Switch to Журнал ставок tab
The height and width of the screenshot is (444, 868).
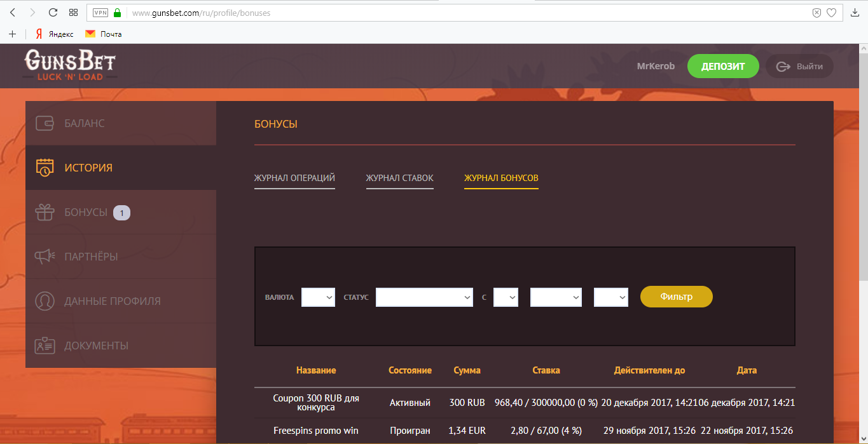[399, 178]
